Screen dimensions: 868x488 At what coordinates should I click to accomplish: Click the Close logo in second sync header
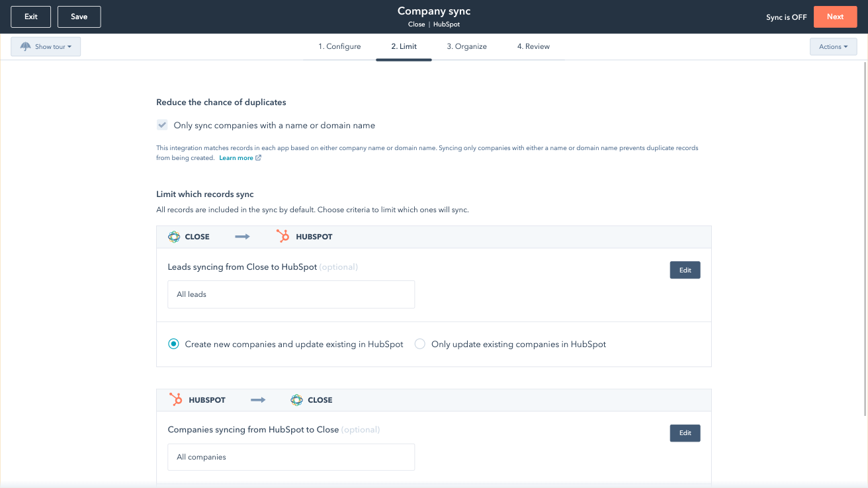[x=296, y=400]
